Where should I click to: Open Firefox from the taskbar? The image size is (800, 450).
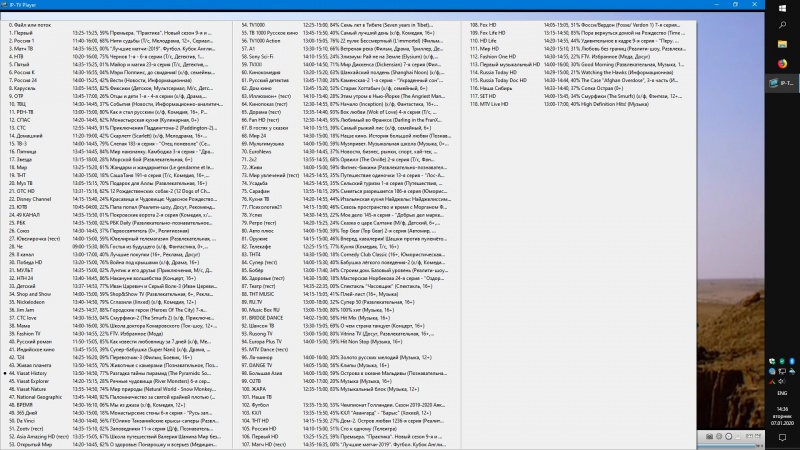pyautogui.click(x=782, y=64)
